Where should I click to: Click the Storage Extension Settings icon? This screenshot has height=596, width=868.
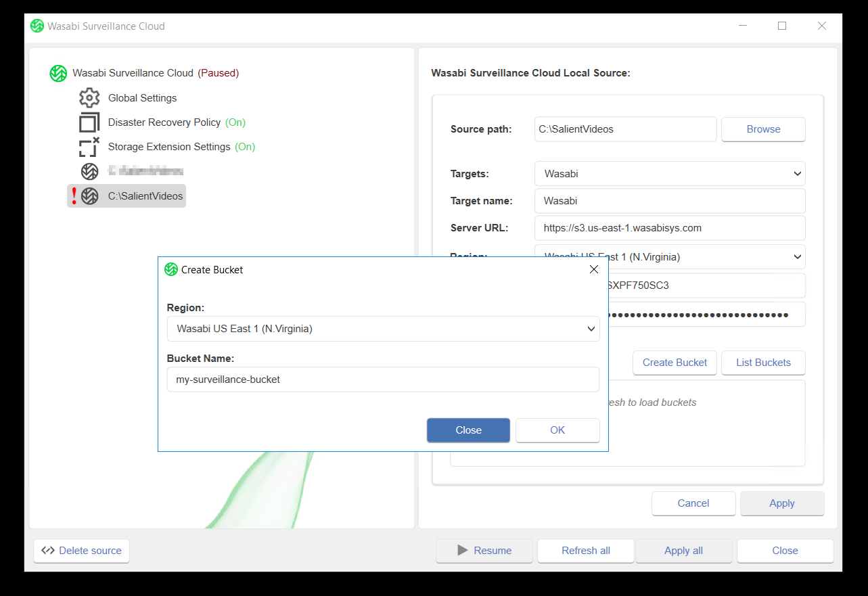(x=89, y=147)
